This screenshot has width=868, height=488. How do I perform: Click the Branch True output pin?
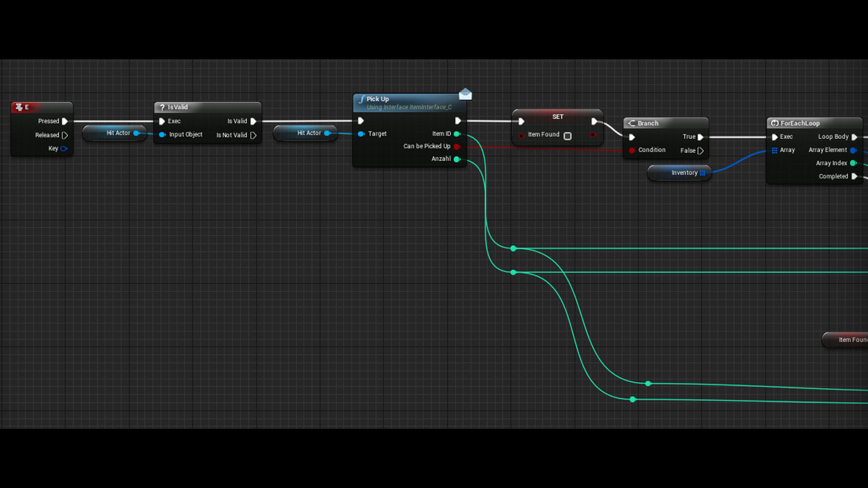(x=700, y=137)
